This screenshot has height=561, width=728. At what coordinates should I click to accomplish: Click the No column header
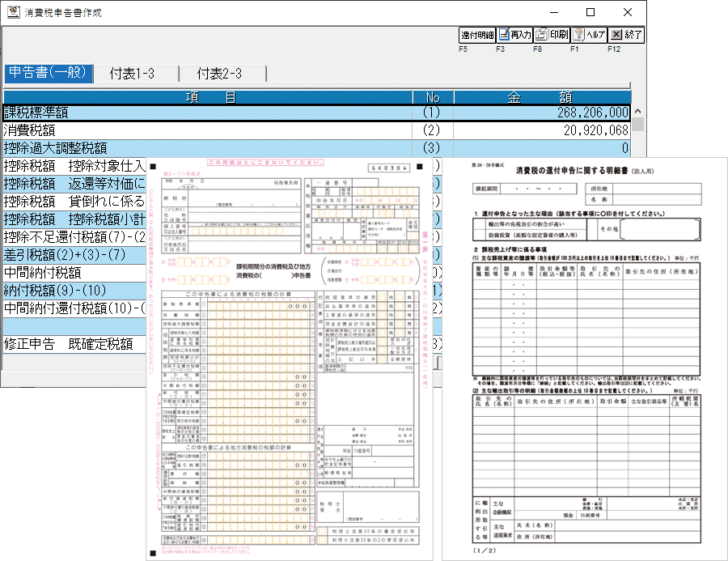click(433, 97)
